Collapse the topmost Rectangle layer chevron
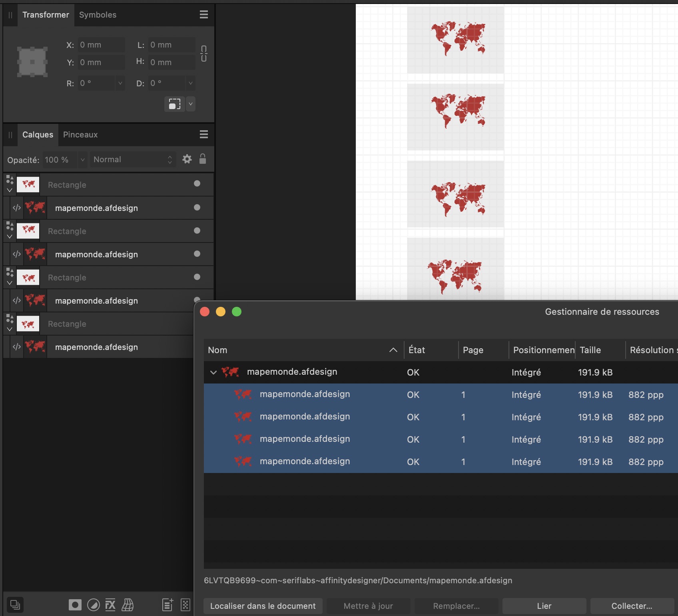Screen dimensions: 678x616 pos(10,190)
